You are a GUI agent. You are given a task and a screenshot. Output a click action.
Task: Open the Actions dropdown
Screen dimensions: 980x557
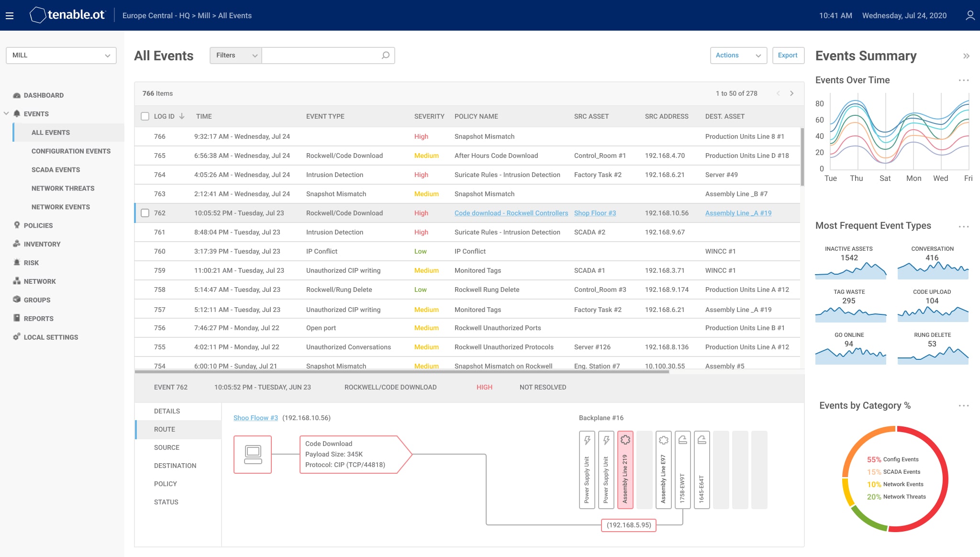point(738,56)
